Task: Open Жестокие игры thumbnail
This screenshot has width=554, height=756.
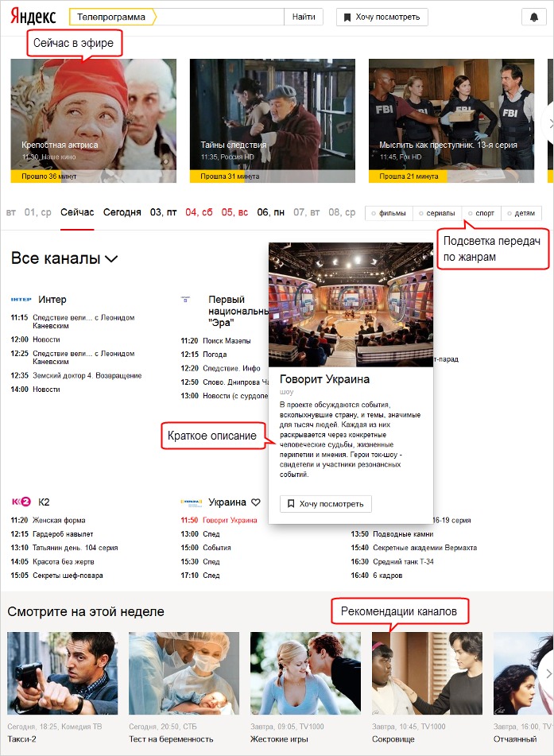Action: click(x=305, y=673)
